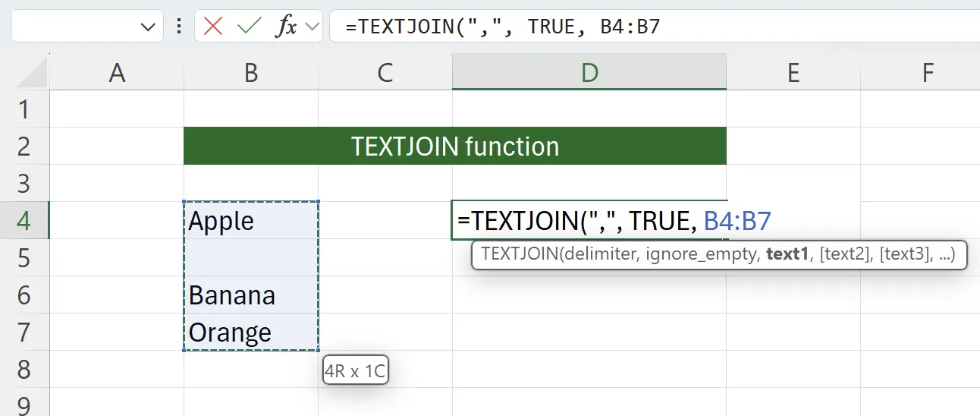Click the [text3] argument in the tooltip

coord(906,255)
